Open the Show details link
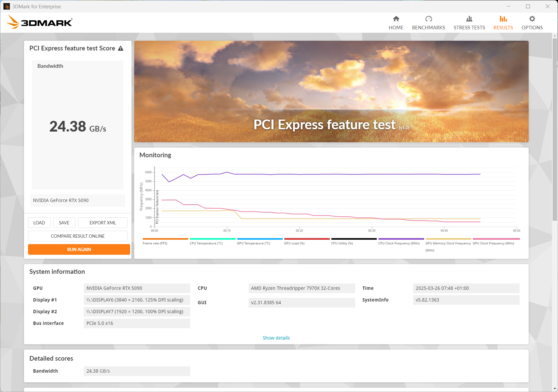The width and height of the screenshot is (558, 392). click(x=276, y=338)
